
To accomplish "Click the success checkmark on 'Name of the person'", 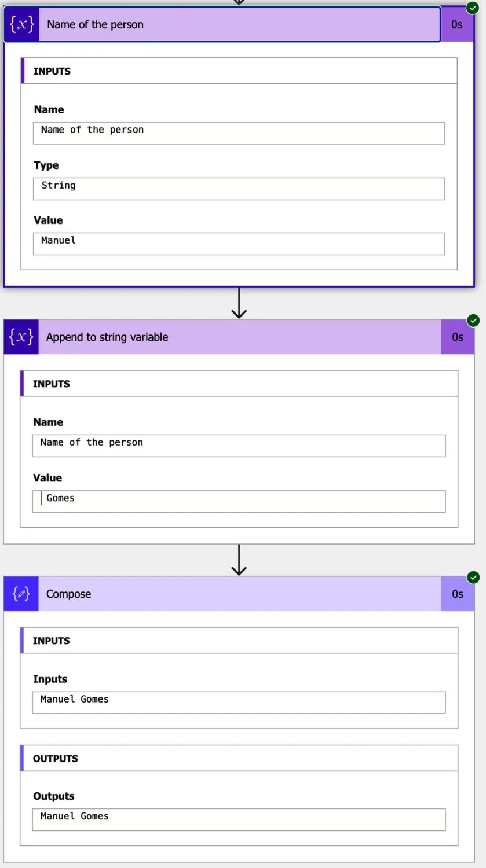I will coord(473,8).
